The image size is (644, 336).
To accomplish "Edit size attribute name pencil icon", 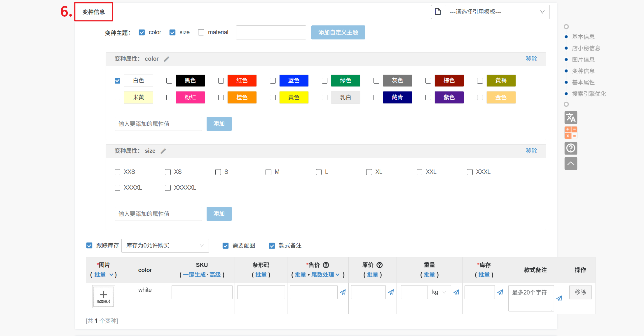I will 163,151.
